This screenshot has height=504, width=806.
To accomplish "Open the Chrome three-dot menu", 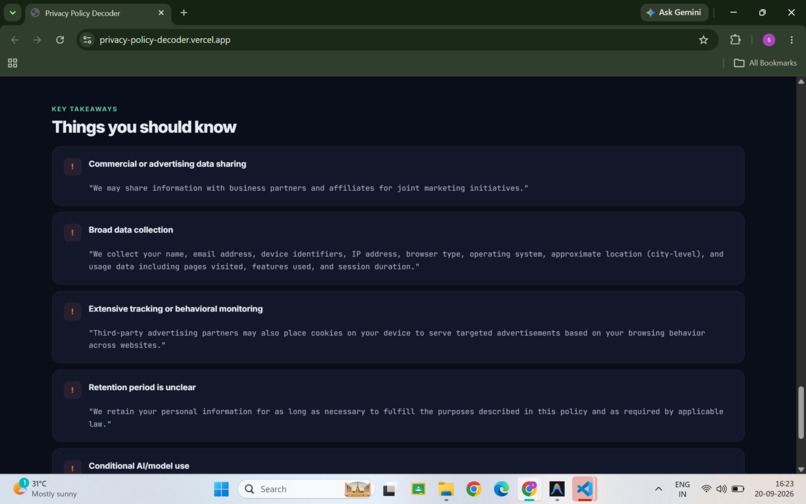I will click(791, 40).
